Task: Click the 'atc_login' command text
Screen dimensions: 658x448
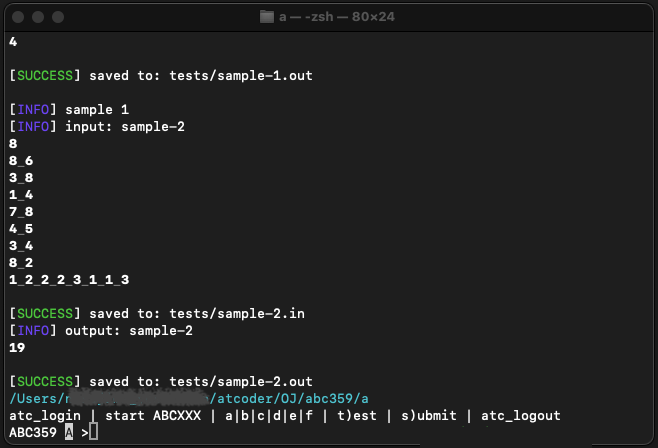Action: tap(45, 416)
